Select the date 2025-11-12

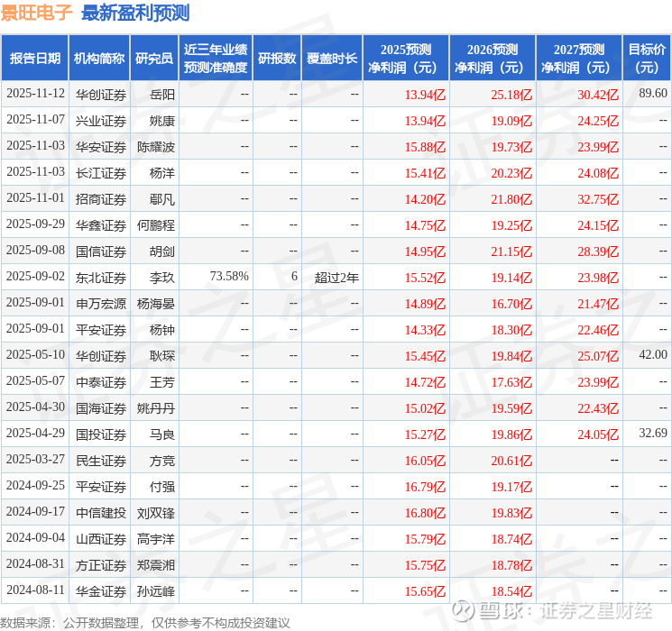(x=35, y=94)
